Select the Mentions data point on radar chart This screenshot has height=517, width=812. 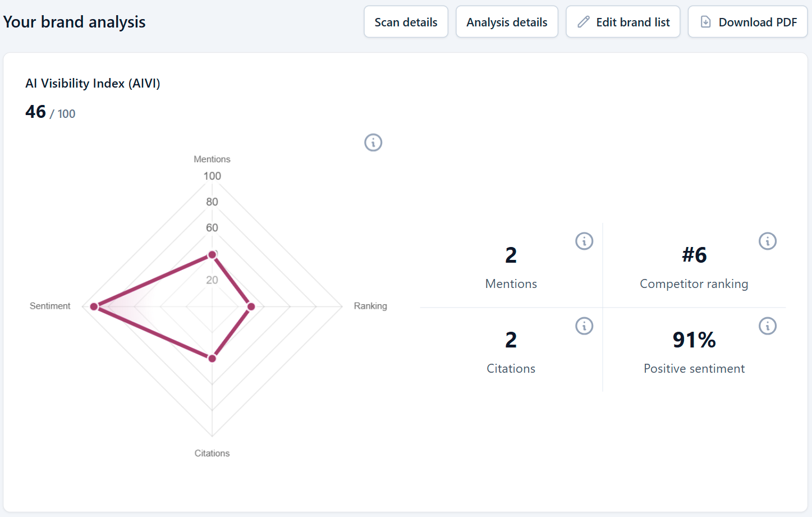click(x=212, y=255)
